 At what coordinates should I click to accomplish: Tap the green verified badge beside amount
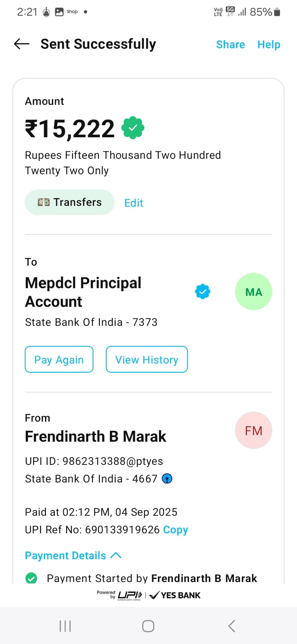pos(133,128)
